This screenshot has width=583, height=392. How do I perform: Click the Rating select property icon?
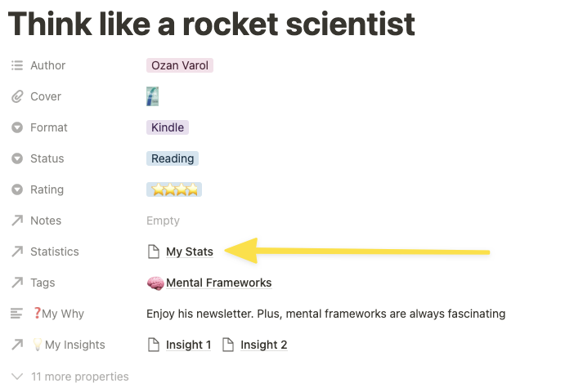(x=17, y=189)
